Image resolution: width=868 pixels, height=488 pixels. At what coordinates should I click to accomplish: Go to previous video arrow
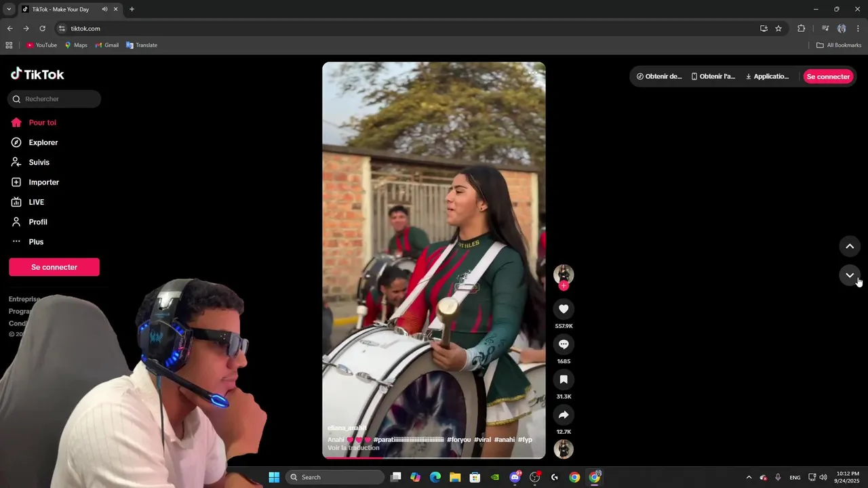tap(850, 246)
